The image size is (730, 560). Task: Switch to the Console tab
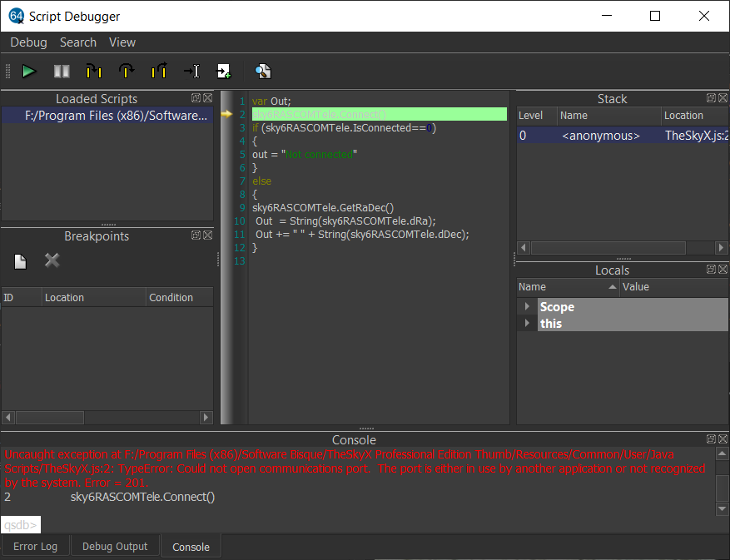pyautogui.click(x=191, y=547)
